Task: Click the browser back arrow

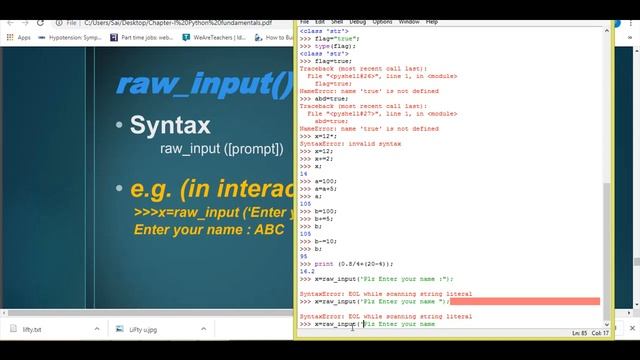Action: (11, 23)
